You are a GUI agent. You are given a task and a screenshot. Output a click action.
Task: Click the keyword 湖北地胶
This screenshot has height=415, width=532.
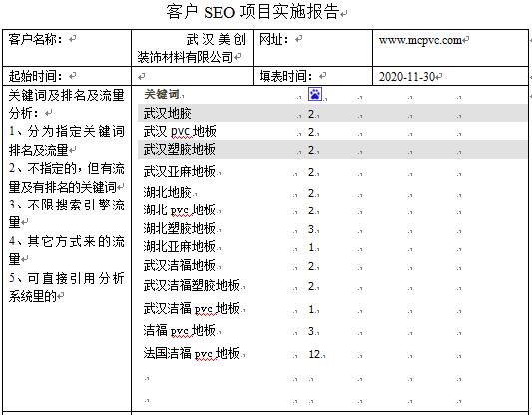click(168, 193)
